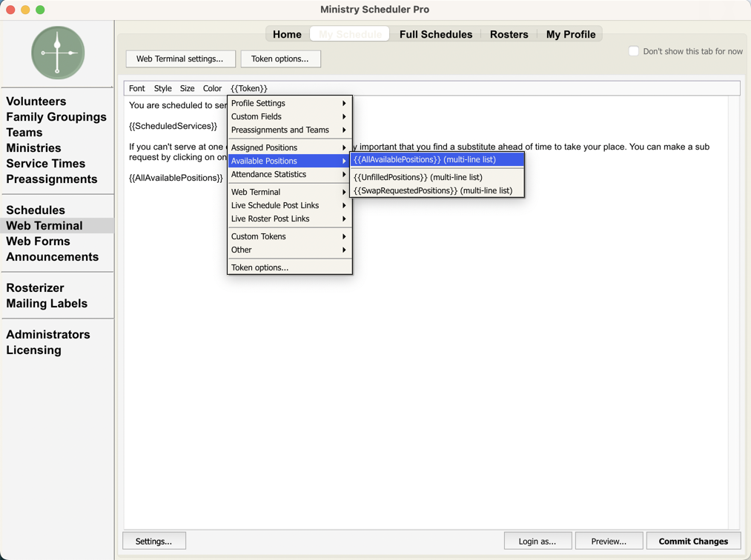Select the Available Positions menu item

[x=290, y=161]
